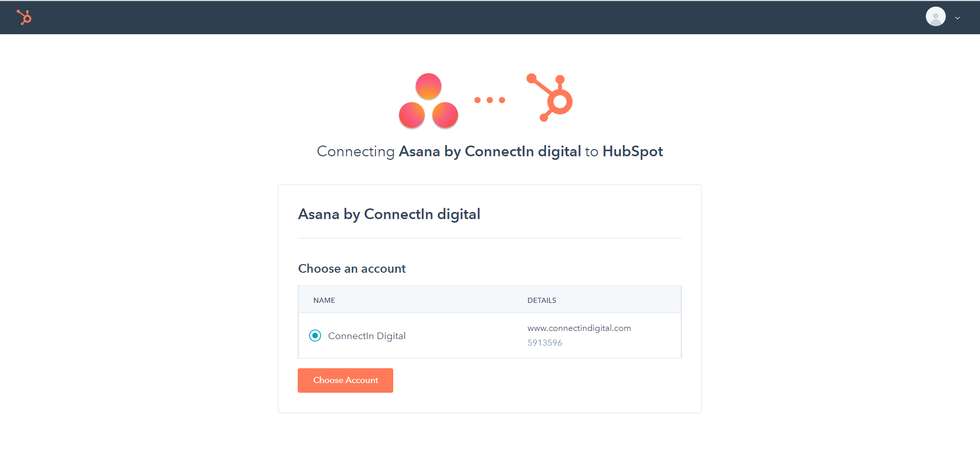Expand the account menu chevron
This screenshot has height=453, width=980.
pos(958,18)
